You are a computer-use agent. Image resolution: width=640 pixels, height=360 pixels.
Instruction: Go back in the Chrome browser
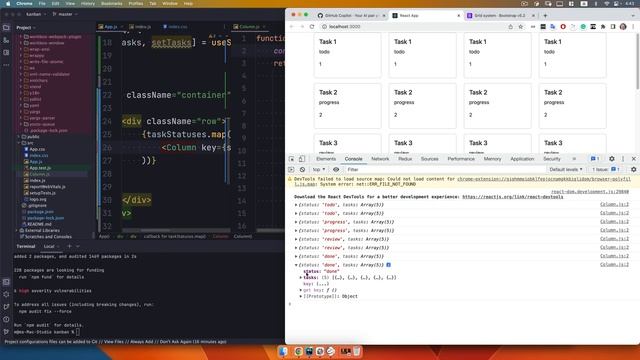pos(292,27)
